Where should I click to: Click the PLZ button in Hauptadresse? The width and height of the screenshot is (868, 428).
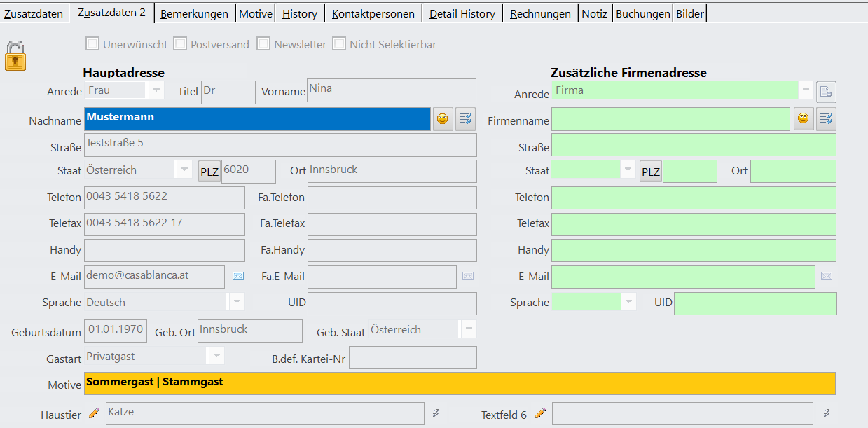tap(209, 172)
